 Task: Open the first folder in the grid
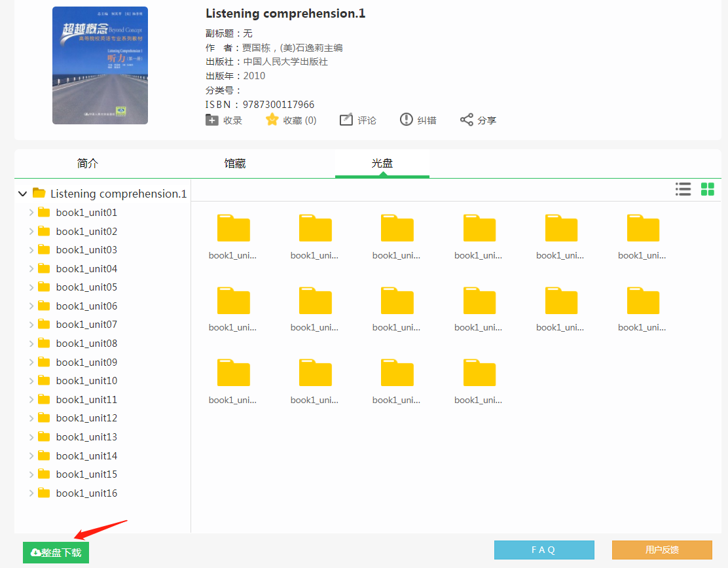[233, 229]
